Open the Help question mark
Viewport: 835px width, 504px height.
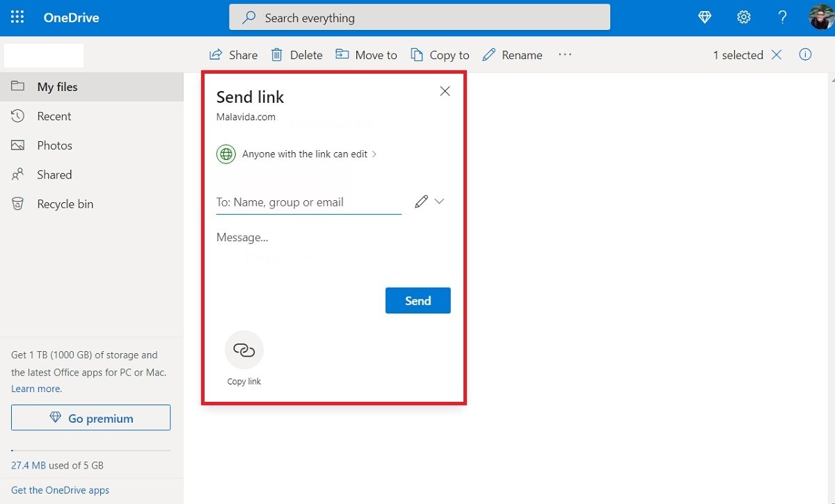(783, 17)
